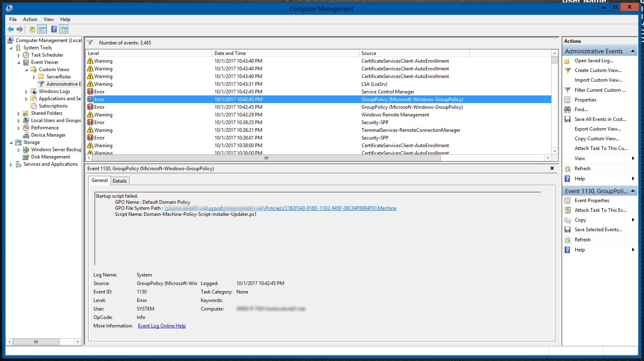This screenshot has height=361, width=644.
Task: Expand Services and Applications tree node
Action: coord(11,165)
